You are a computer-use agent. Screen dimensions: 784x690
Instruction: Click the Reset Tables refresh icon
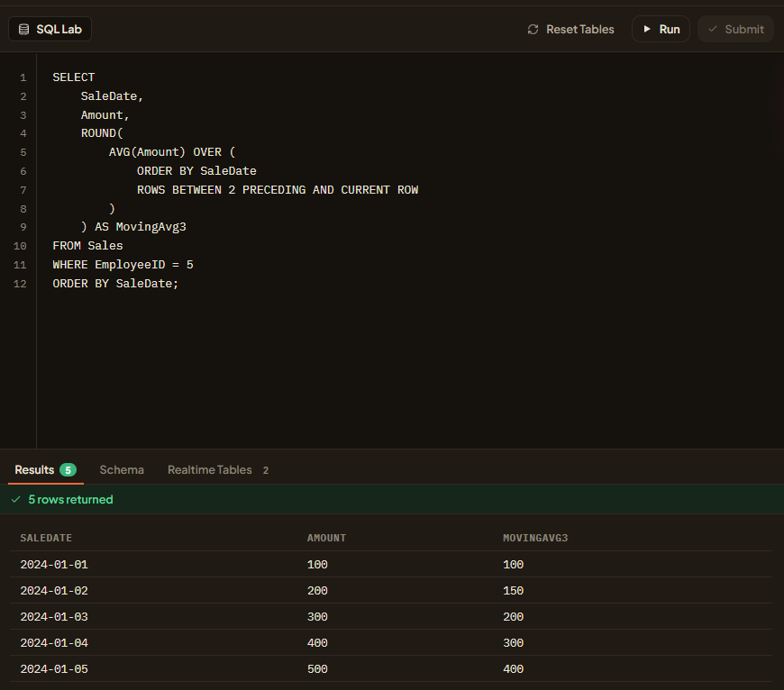tap(533, 30)
